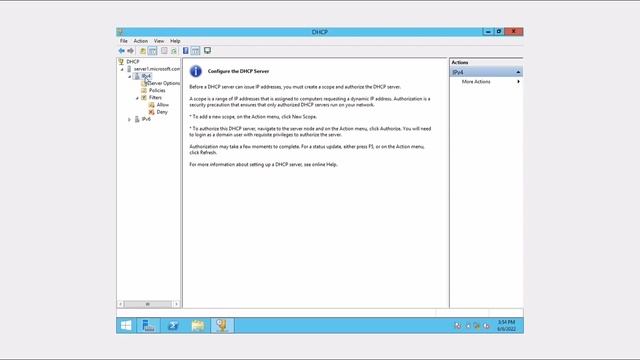Expand the IPv6 tree node
The image size is (640, 360).
pos(130,120)
